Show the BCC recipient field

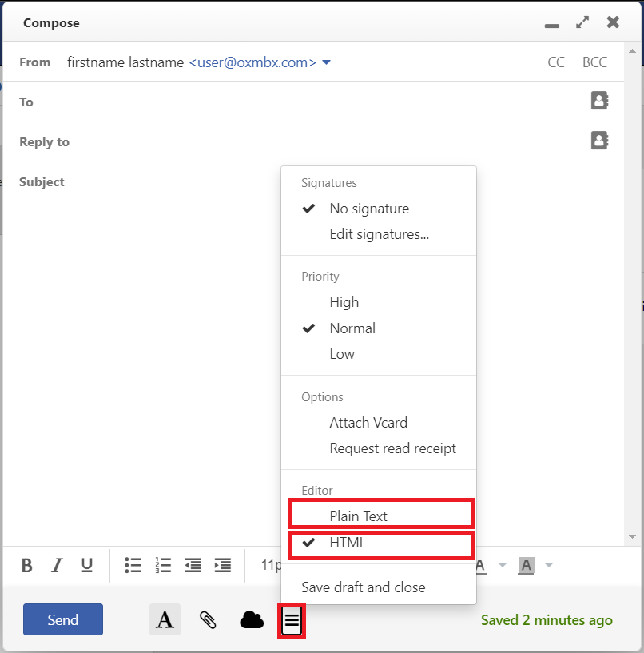point(594,62)
